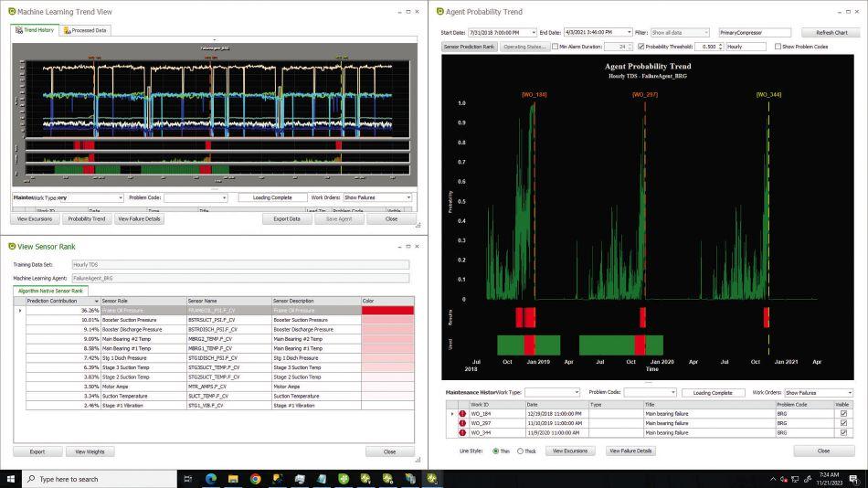This screenshot has height=488, width=868.
Task: Select the Algorithm Native Sensor Rank tab
Action: (50, 291)
